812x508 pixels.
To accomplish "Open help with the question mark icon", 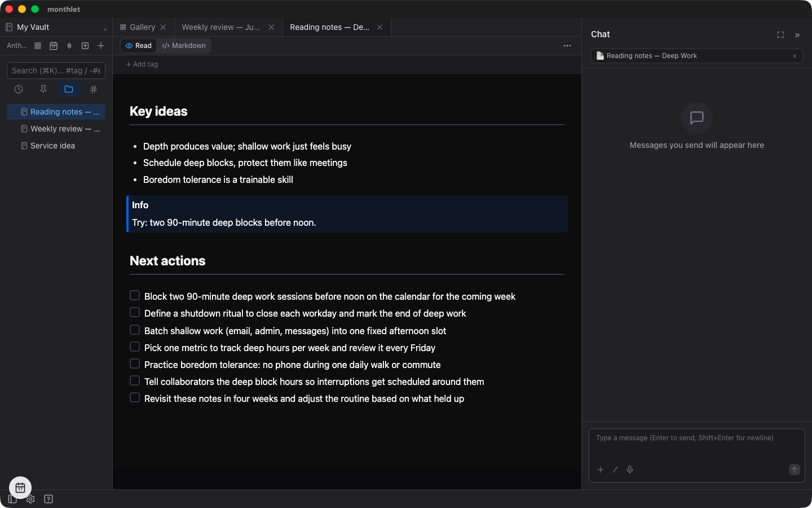I will coord(48,499).
